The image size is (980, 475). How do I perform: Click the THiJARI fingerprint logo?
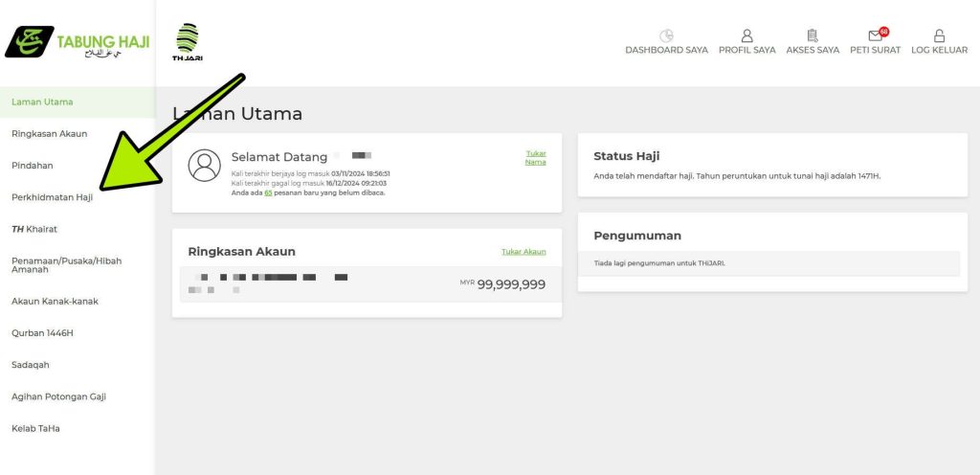tap(188, 41)
